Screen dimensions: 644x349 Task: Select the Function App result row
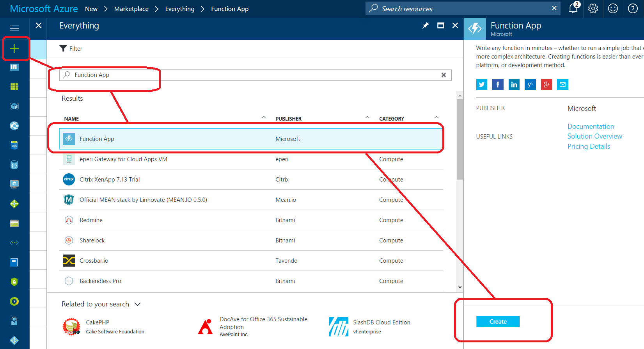tap(251, 139)
